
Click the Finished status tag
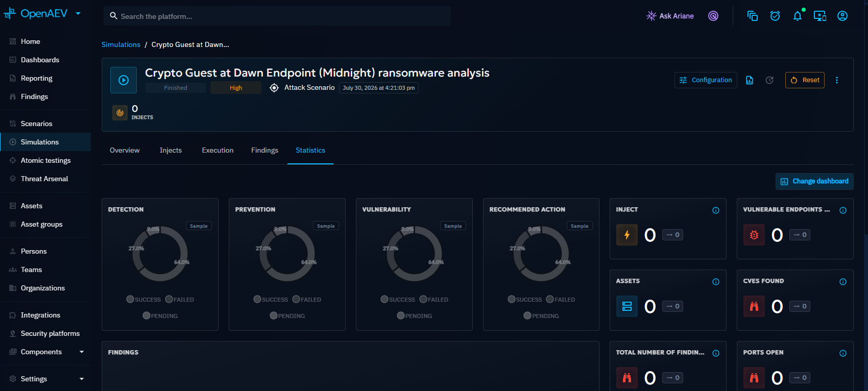click(x=176, y=88)
